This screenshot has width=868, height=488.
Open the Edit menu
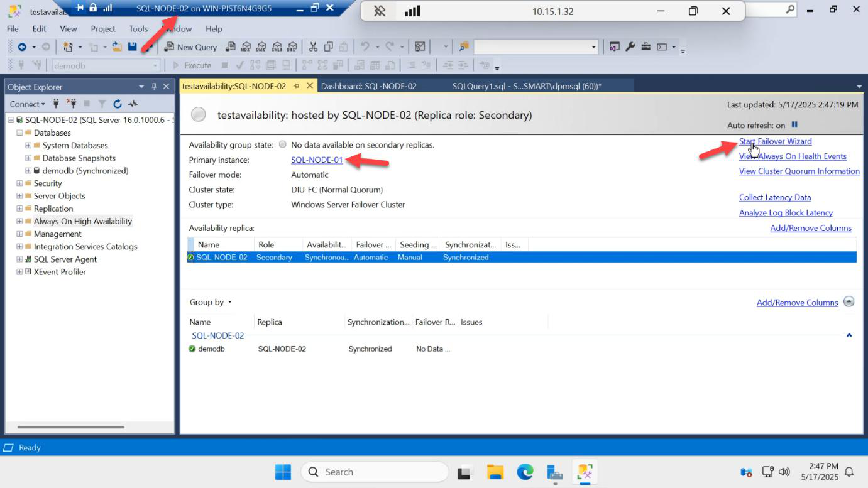40,29
